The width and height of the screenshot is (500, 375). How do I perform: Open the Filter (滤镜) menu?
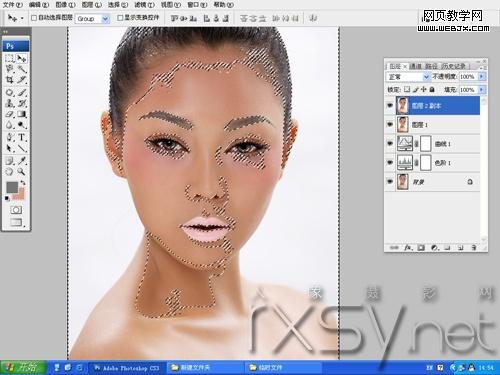145,5
